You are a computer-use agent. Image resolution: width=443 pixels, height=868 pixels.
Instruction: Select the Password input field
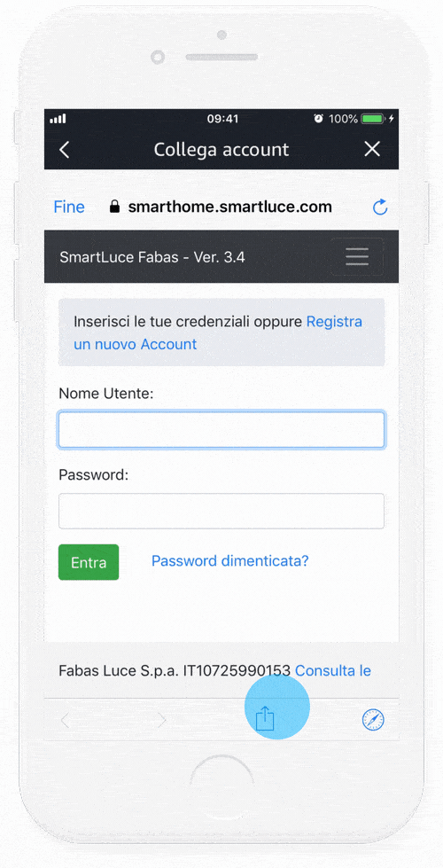[221, 511]
